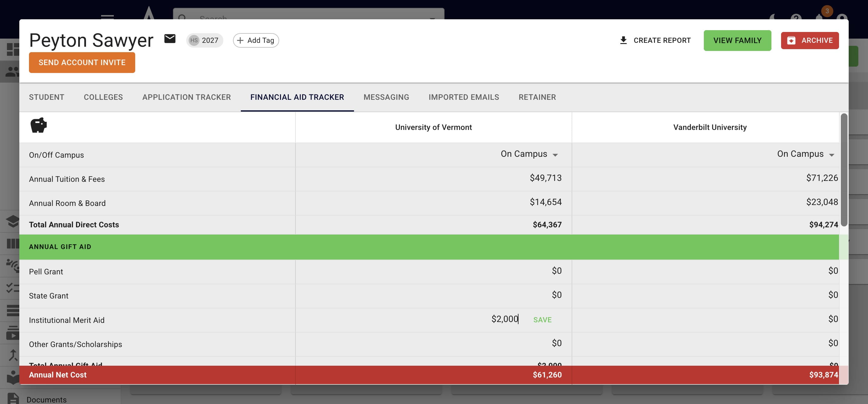Click the plus icon in Add Tag chip
The height and width of the screenshot is (404, 868).
[x=240, y=40]
